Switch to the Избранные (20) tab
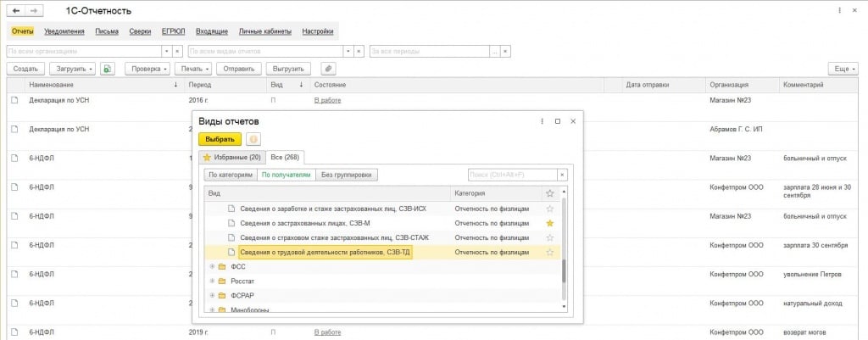868x340 pixels. [231, 158]
